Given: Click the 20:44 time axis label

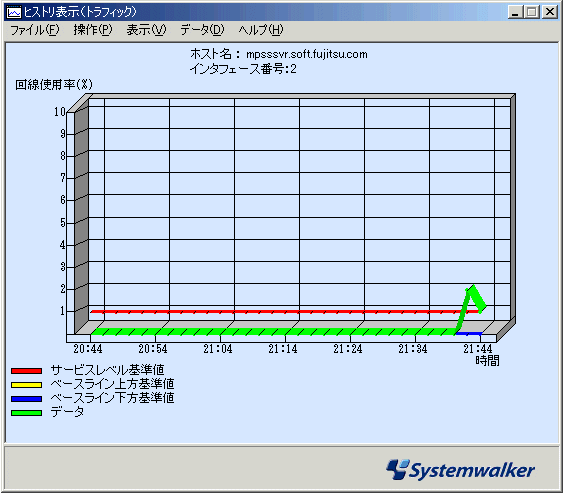Looking at the screenshot, I should [x=88, y=349].
